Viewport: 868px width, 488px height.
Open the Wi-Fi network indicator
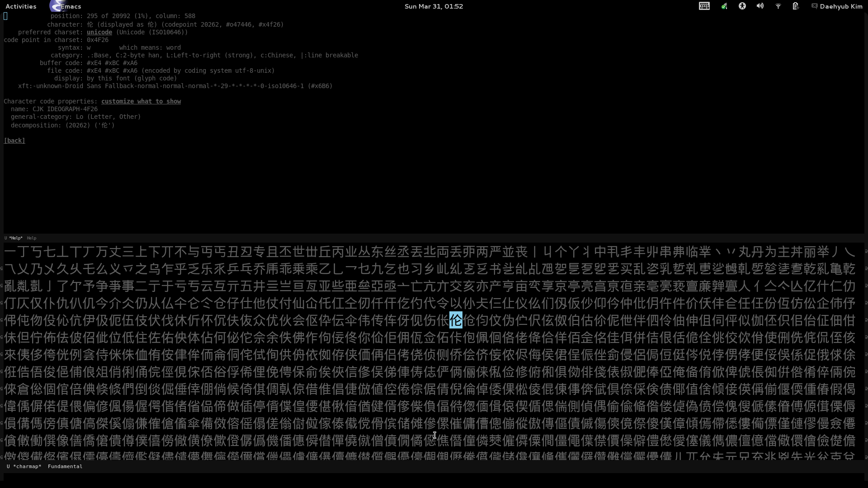coord(778,6)
